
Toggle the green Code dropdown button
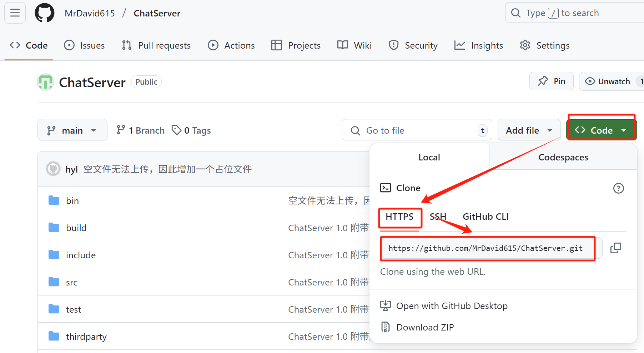[x=602, y=130]
